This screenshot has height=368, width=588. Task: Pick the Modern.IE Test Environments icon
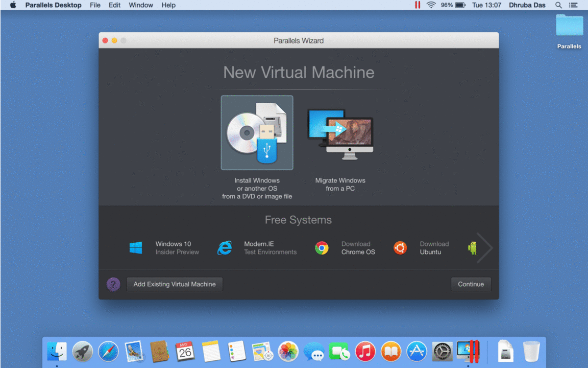coord(225,248)
